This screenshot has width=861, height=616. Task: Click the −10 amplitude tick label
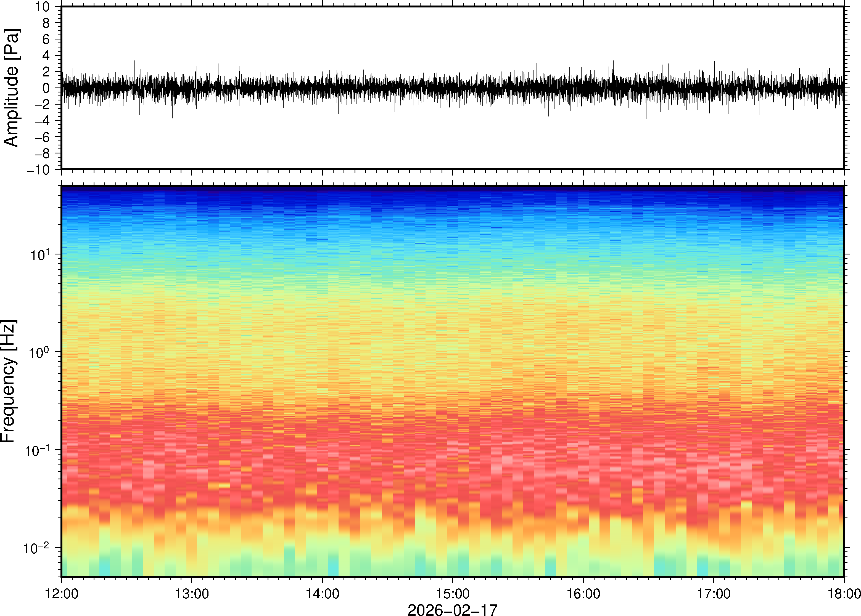click(x=38, y=169)
